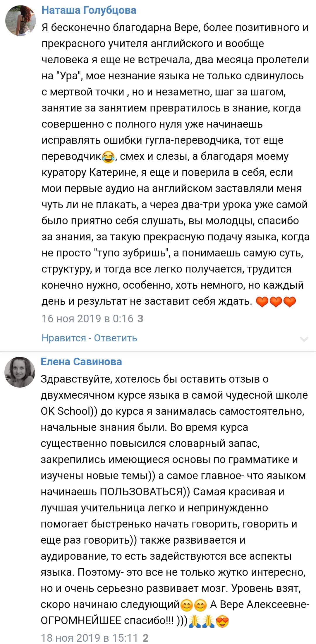
Task: Click the second praying hands emoji
Action: click(209, 621)
